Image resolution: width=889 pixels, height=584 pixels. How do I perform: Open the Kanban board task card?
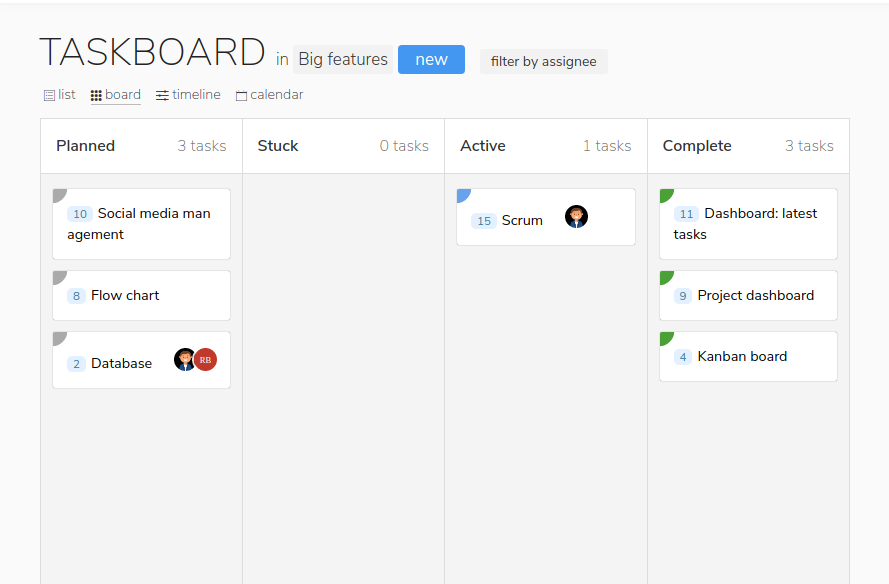click(748, 357)
